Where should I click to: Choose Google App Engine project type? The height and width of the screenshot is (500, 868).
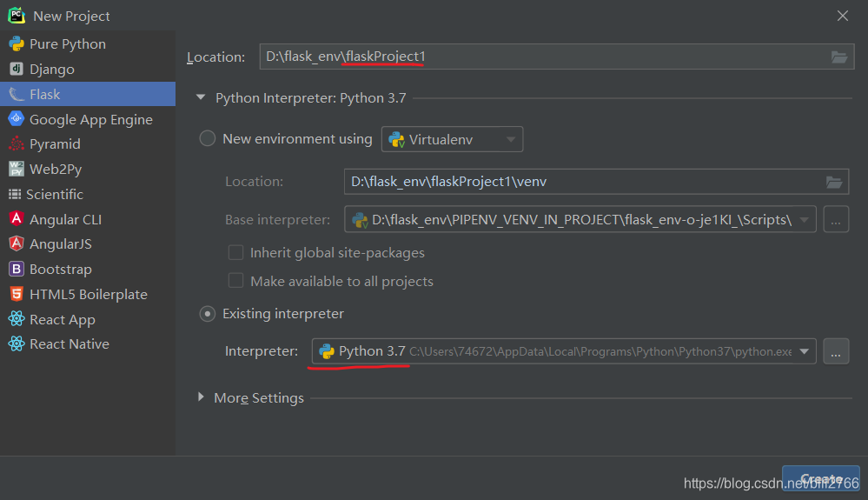88,119
